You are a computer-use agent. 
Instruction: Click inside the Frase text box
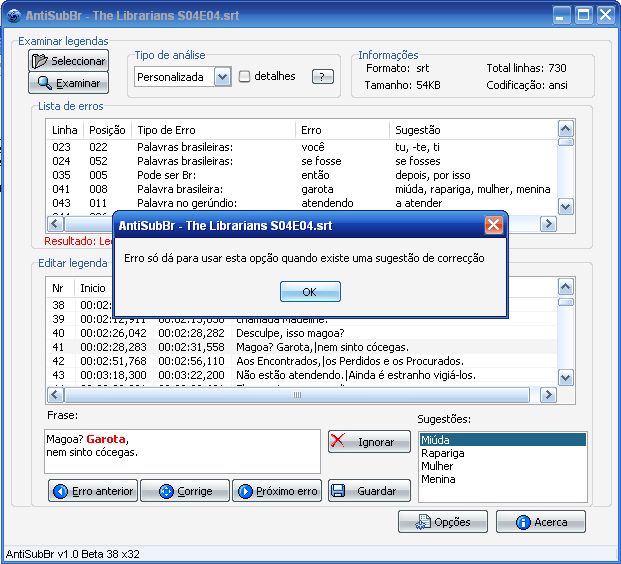[182, 452]
